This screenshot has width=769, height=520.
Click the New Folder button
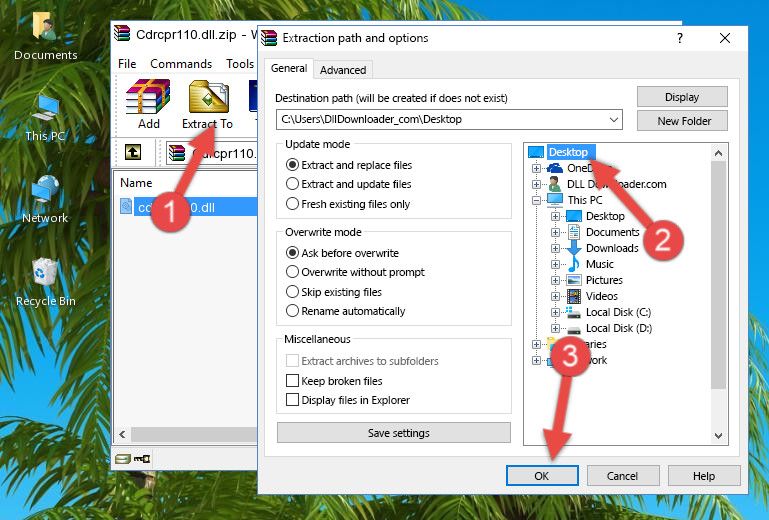pos(682,121)
